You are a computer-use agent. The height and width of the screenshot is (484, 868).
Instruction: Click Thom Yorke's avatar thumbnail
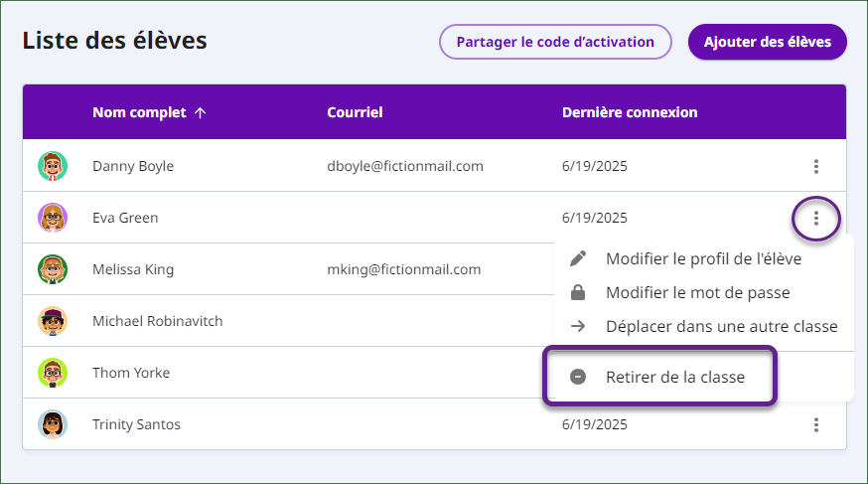(x=53, y=373)
